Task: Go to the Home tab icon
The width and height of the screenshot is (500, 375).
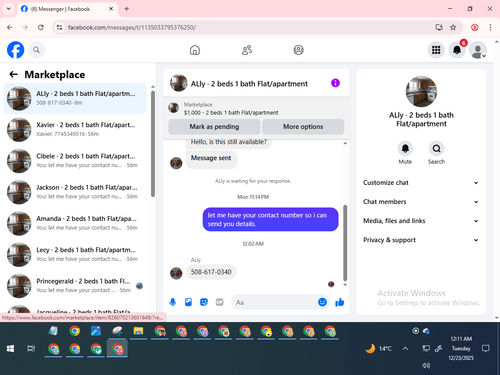Action: 195,50
